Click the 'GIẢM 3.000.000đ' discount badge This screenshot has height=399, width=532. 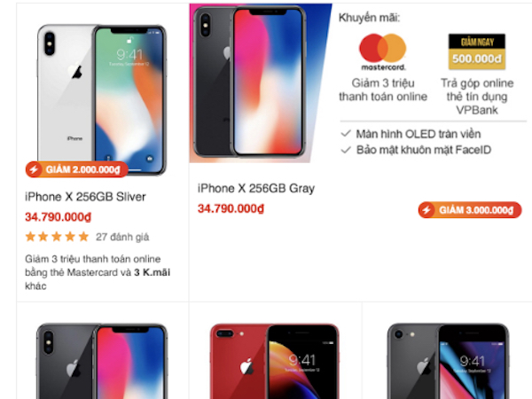(x=470, y=210)
